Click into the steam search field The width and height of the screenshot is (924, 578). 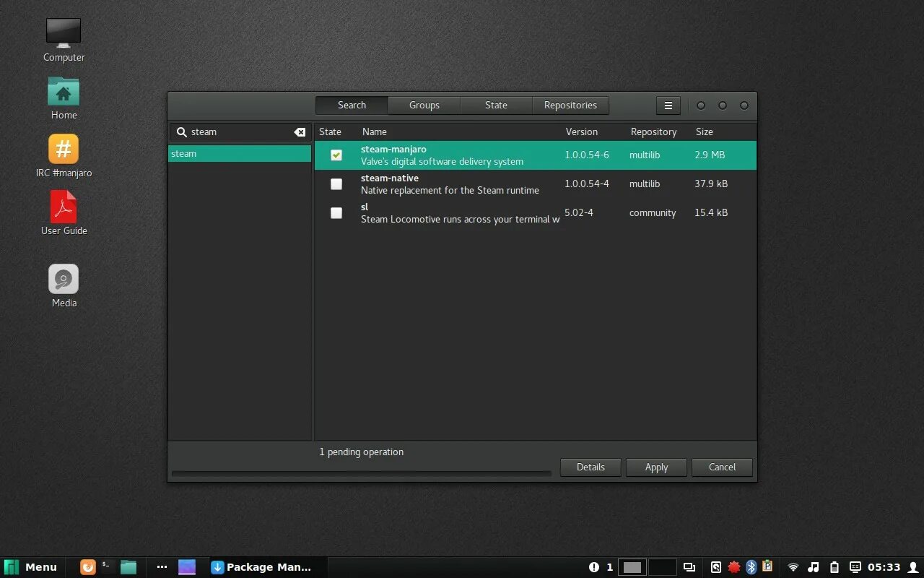click(x=240, y=132)
